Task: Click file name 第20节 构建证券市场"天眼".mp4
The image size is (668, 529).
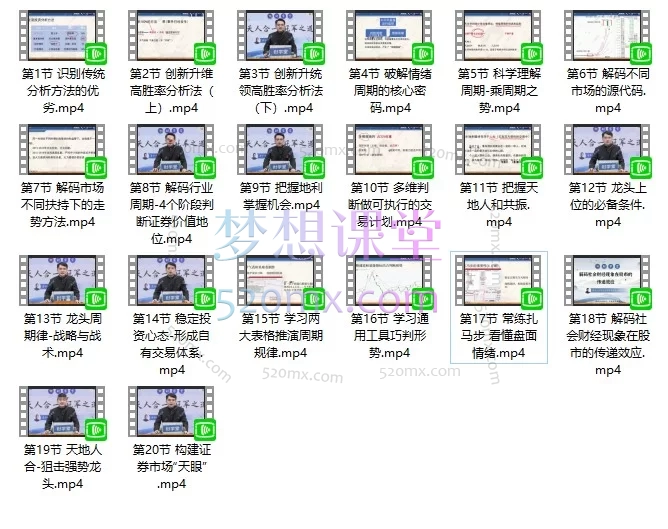Action: pyautogui.click(x=171, y=467)
